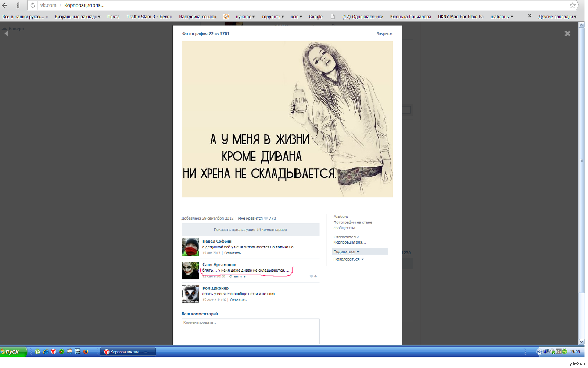Image resolution: width=588 pixels, height=368 pixels.
Task: Launch Firefox from the quick launch bar
Action: pyautogui.click(x=86, y=352)
